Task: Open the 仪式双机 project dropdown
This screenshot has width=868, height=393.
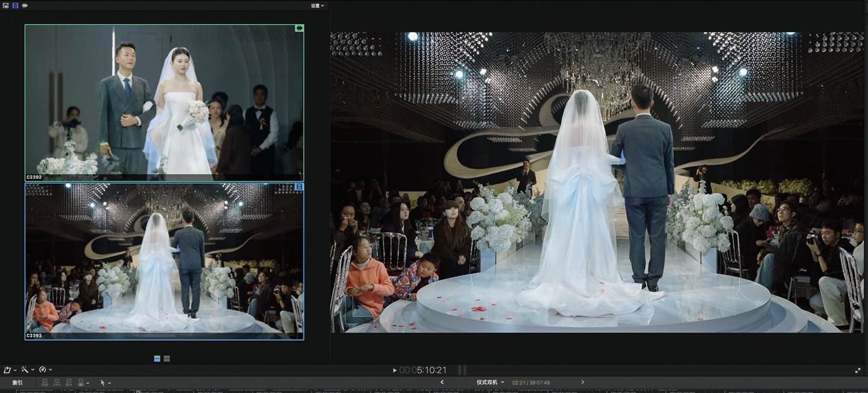Action: [x=490, y=382]
